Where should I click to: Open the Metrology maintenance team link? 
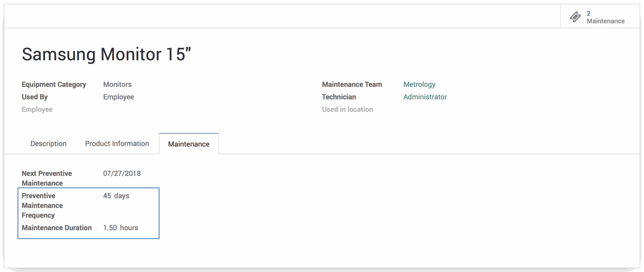coord(419,84)
